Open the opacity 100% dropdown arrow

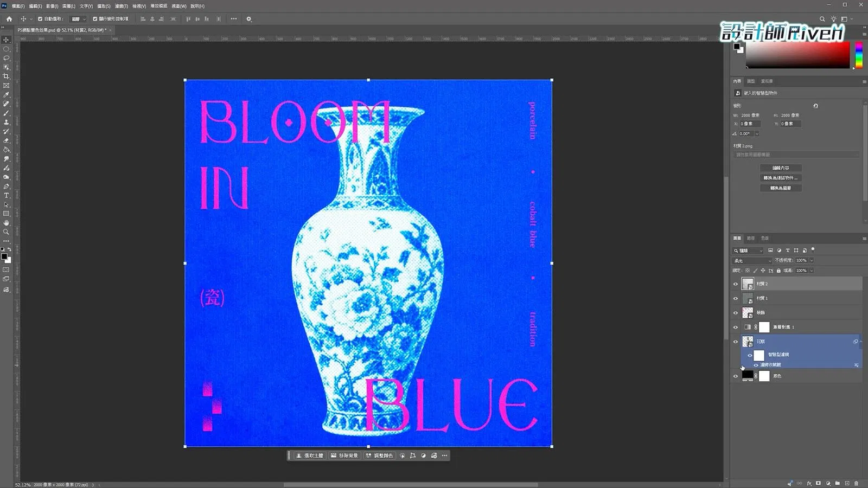pos(812,261)
